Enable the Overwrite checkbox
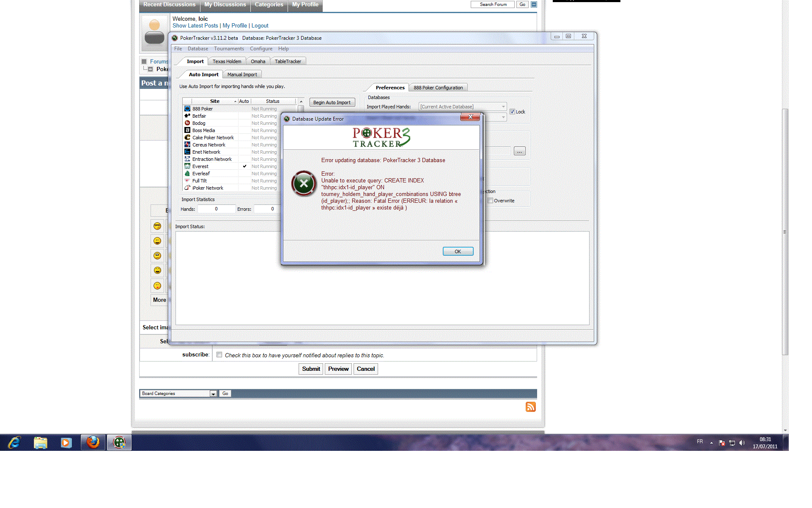 [x=491, y=201]
